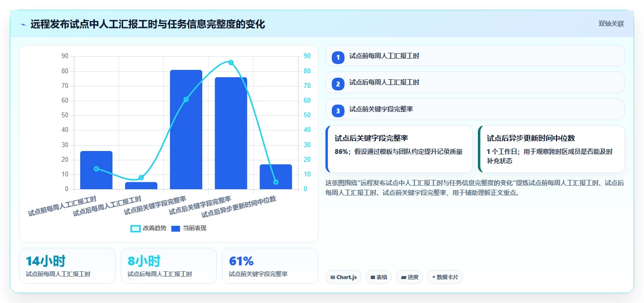
Task: Click the lightning icon beside the title
Action: tap(23, 24)
